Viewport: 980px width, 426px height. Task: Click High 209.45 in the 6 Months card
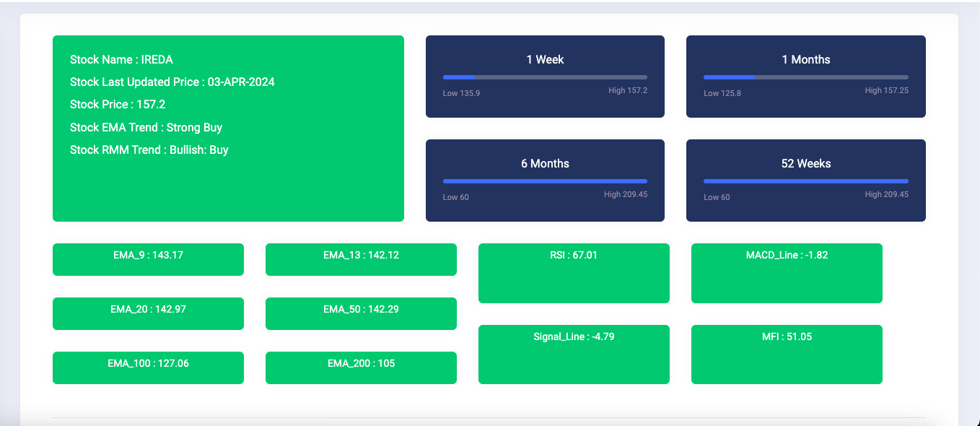tap(626, 194)
